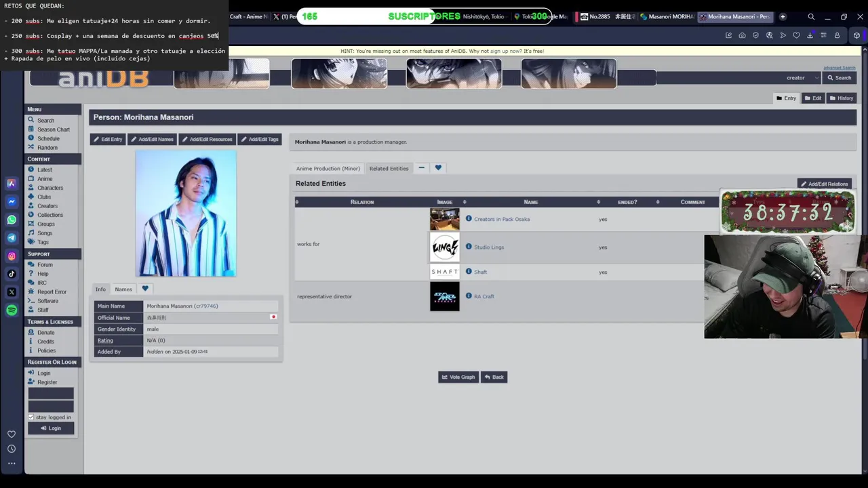
Task: Click the password input field
Action: click(51, 406)
